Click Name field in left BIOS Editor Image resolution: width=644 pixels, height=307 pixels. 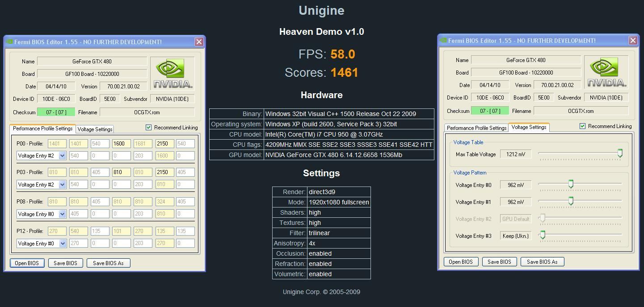click(x=92, y=61)
